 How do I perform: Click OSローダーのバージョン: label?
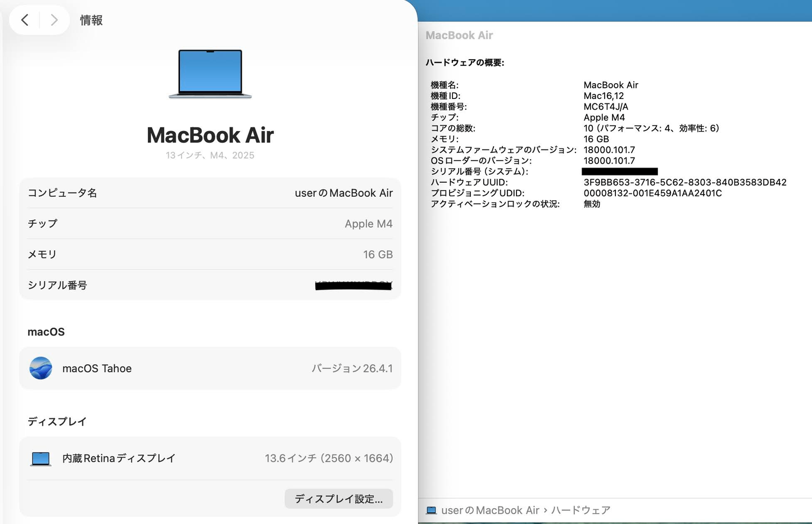click(481, 161)
